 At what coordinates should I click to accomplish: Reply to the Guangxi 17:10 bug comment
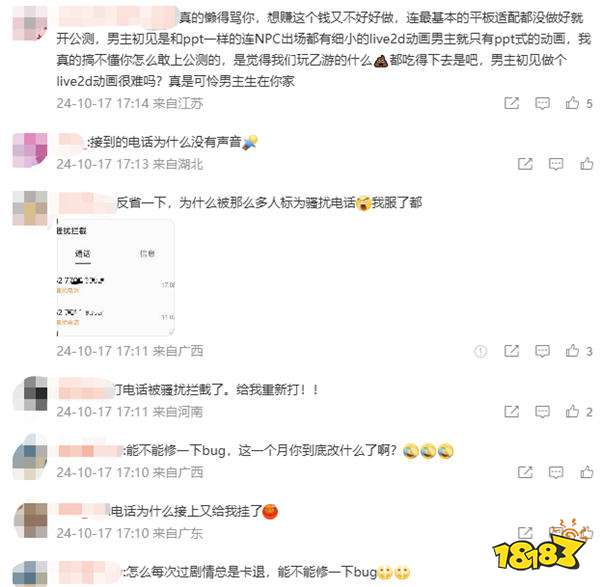pyautogui.click(x=556, y=472)
